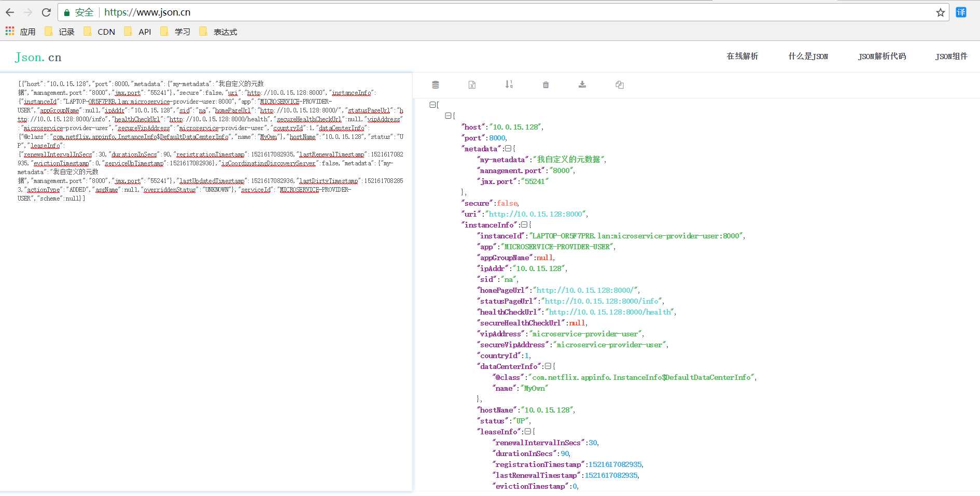Viewport: 980px width, 496px height.
Task: Click the instanceId value text
Action: (636, 236)
